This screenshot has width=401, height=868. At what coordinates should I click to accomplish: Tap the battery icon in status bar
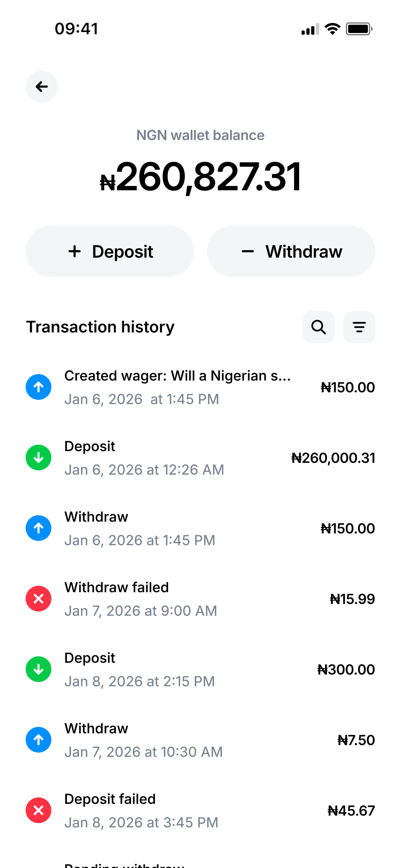click(x=359, y=29)
